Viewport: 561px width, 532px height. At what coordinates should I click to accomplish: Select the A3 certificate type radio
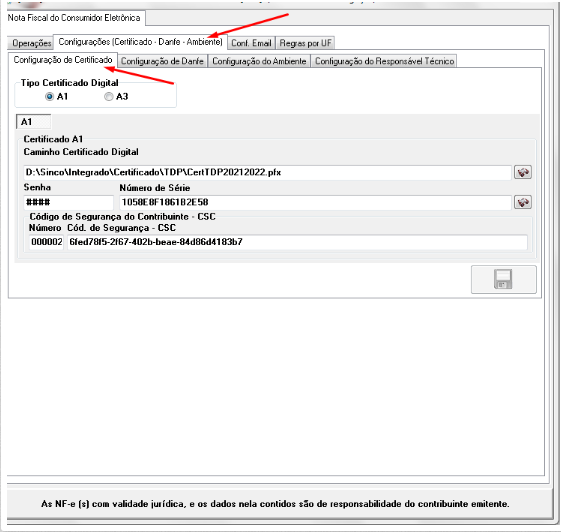pyautogui.click(x=109, y=97)
